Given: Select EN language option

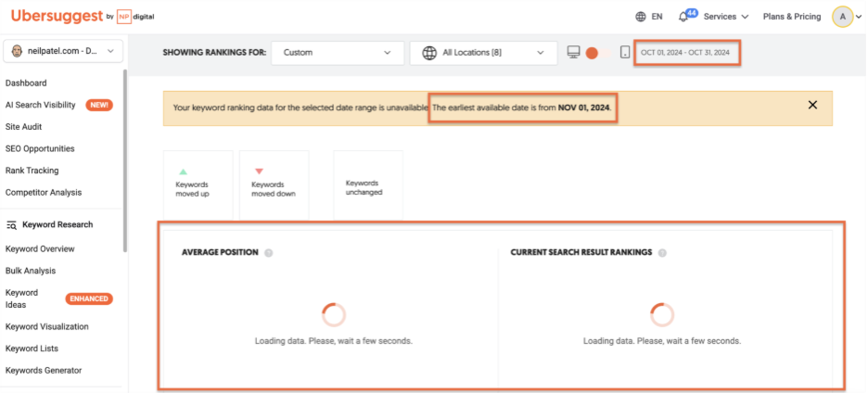Looking at the screenshot, I should [x=657, y=17].
